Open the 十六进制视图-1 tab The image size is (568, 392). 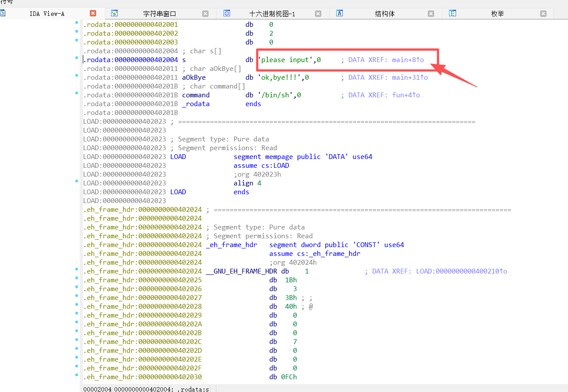(x=272, y=14)
